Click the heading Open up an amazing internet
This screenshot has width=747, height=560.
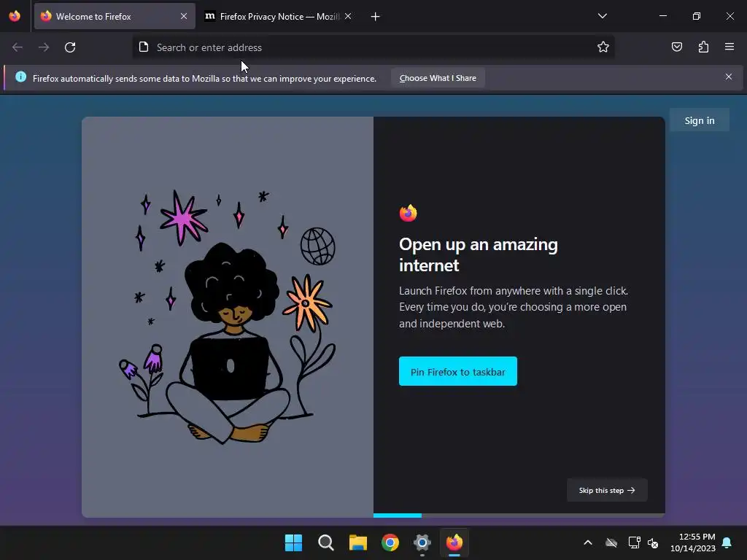point(479,254)
